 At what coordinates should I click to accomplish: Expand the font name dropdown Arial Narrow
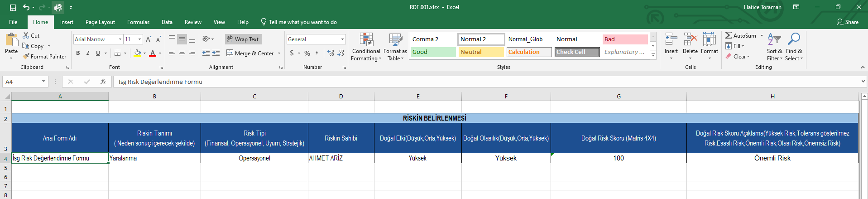click(x=120, y=39)
